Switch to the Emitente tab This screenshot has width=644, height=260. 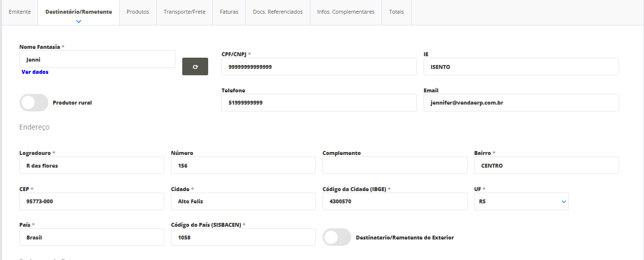(20, 12)
